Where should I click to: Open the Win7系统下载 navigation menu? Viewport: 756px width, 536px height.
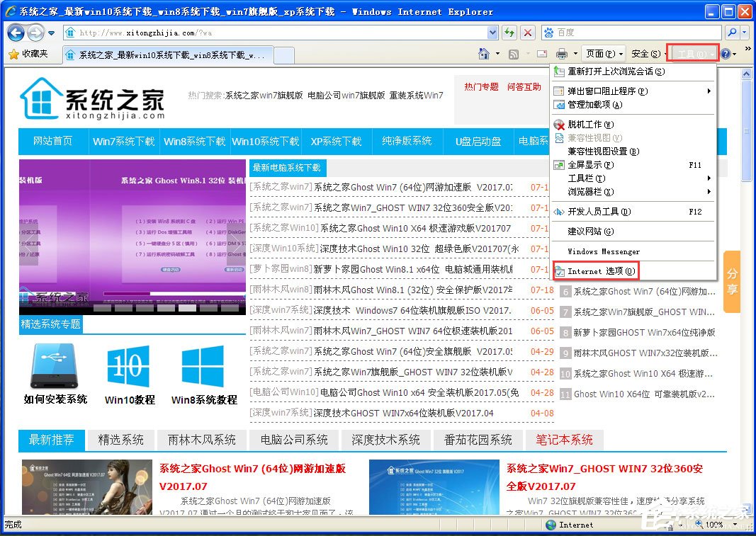click(123, 141)
